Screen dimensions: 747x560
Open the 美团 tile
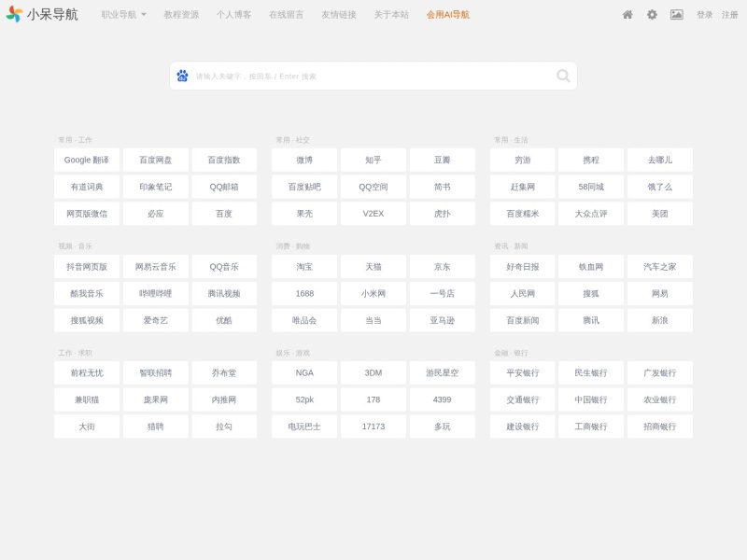[660, 214]
